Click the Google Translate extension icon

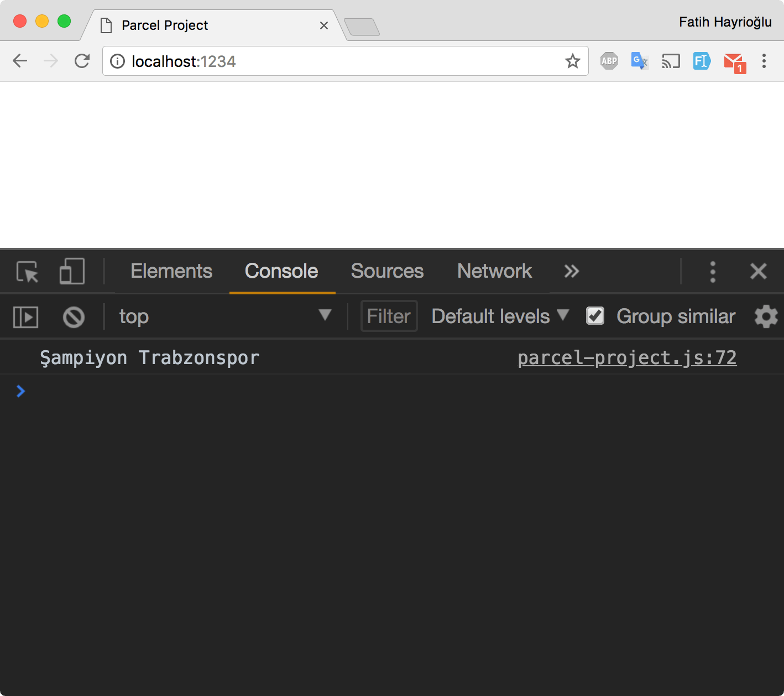click(x=640, y=61)
